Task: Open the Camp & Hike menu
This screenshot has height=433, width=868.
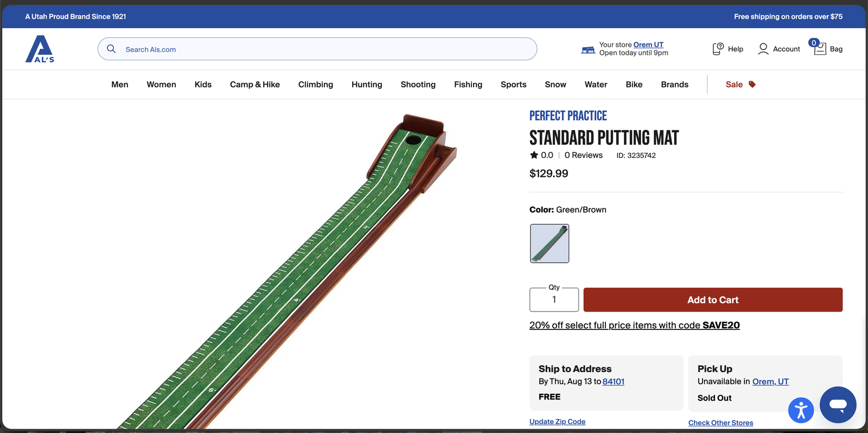Action: 255,84
